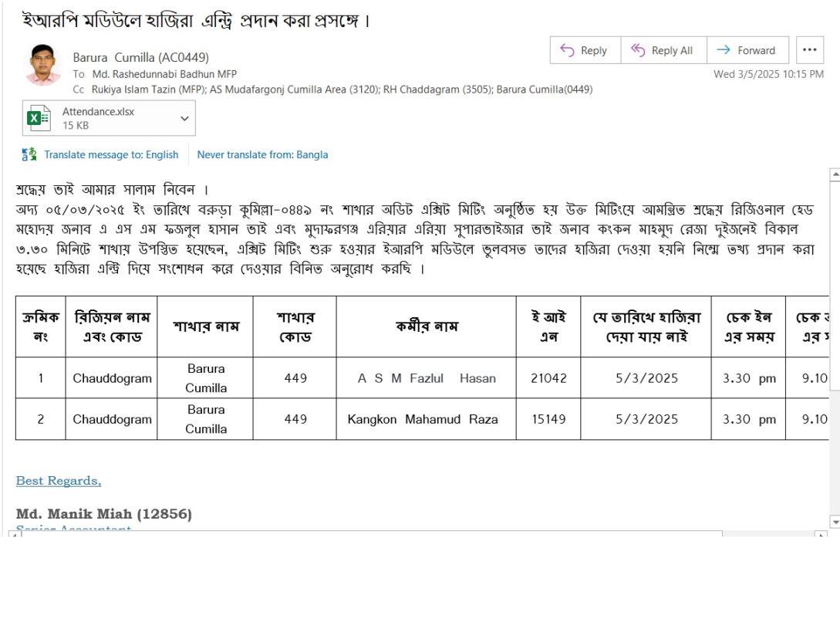The width and height of the screenshot is (840, 629).
Task: Click 3.30 pm cell in Fazlul Hasan row
Action: coord(749,378)
